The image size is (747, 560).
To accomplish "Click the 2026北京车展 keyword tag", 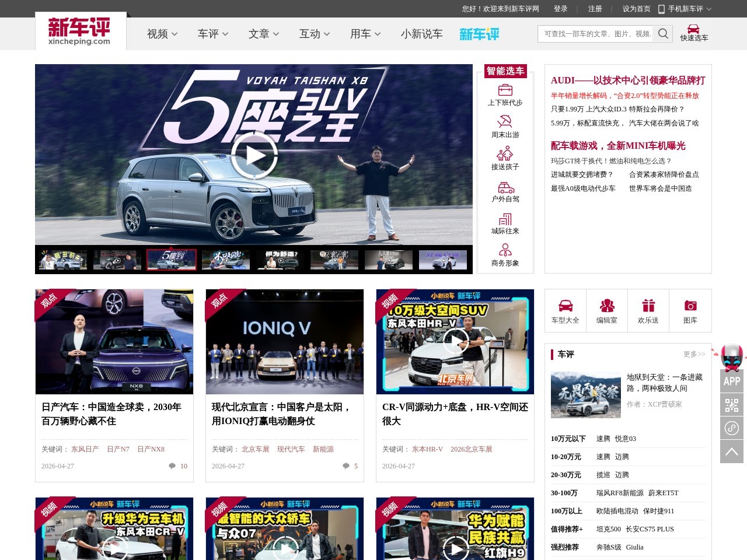I will pos(472,449).
